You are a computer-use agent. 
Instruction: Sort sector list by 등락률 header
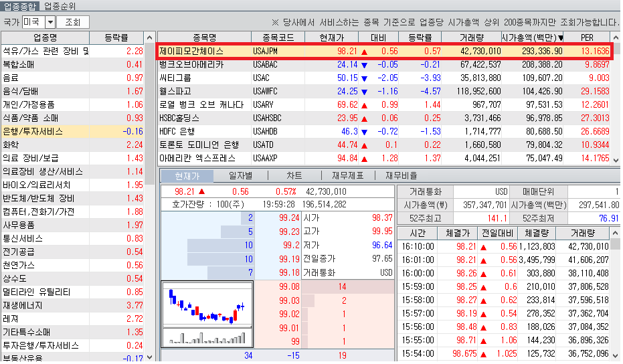[x=116, y=37]
